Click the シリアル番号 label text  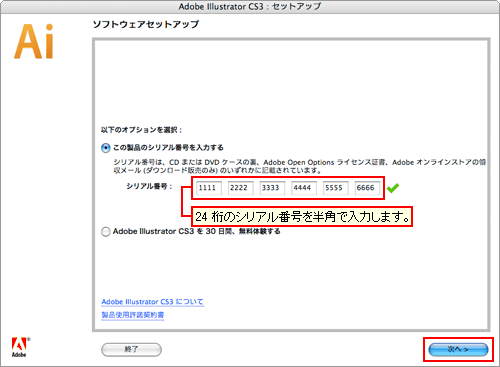point(149,186)
